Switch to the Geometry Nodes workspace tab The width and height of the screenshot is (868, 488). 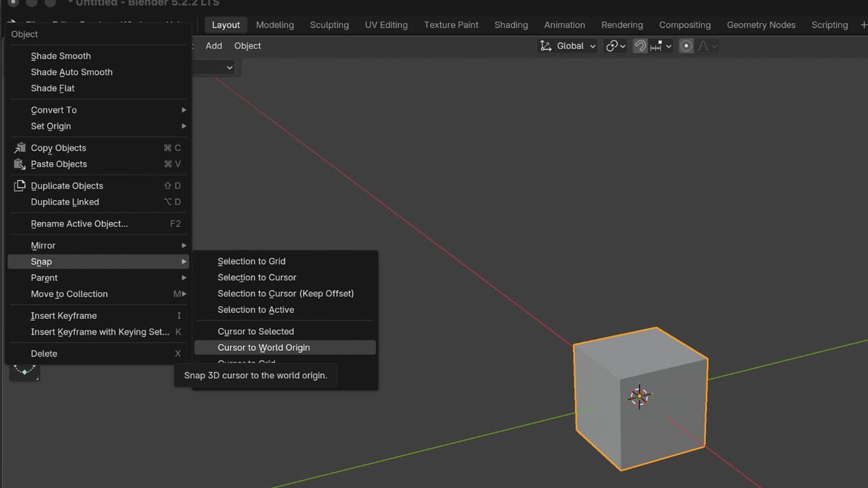pyautogui.click(x=761, y=25)
